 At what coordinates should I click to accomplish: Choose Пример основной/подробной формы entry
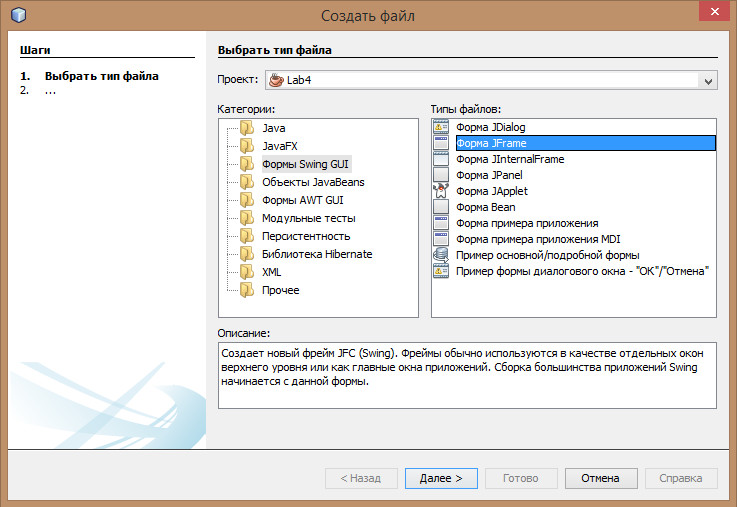(x=548, y=255)
